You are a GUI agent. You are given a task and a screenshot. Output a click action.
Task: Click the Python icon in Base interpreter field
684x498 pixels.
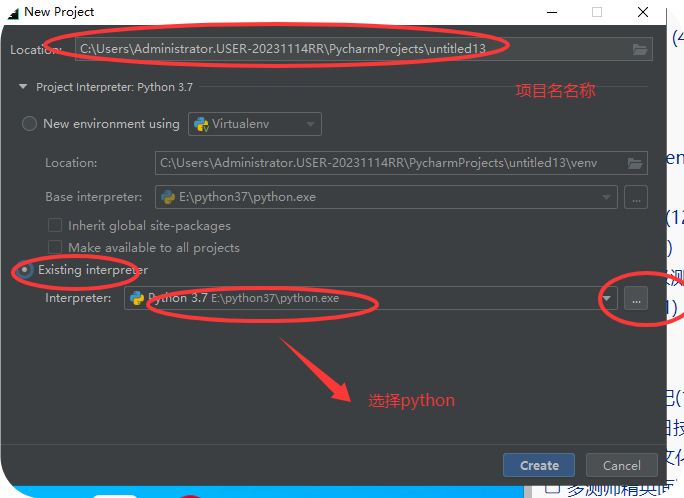168,197
